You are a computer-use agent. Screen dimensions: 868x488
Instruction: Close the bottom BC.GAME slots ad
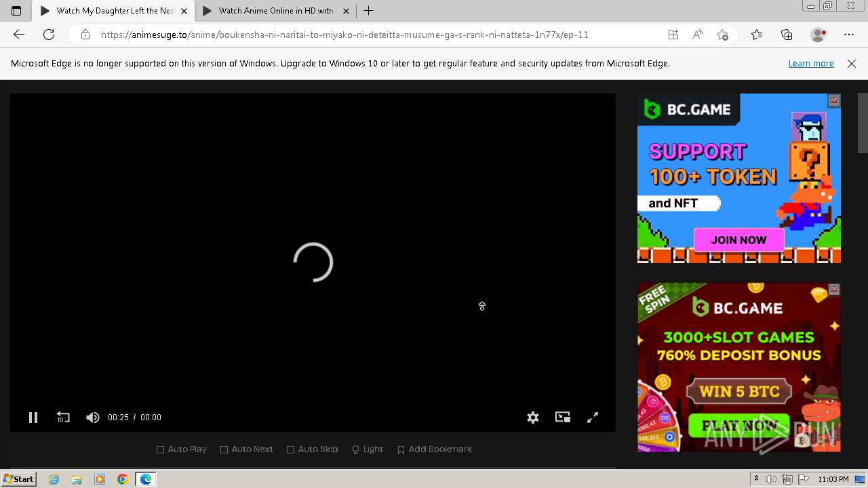pos(834,289)
